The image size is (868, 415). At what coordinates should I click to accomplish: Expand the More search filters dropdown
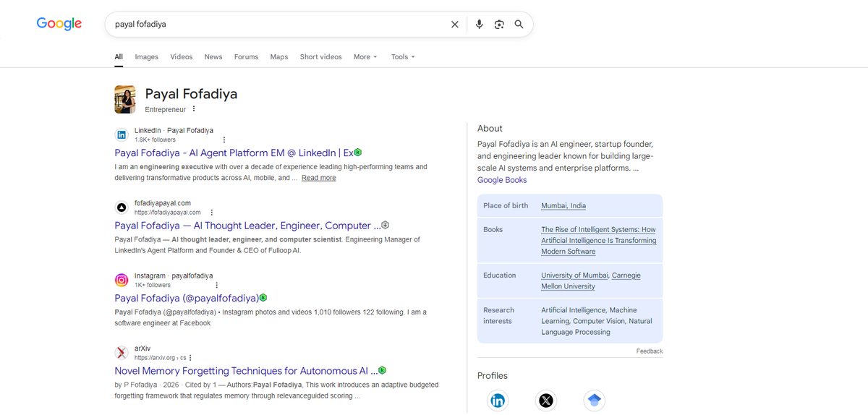coord(365,57)
